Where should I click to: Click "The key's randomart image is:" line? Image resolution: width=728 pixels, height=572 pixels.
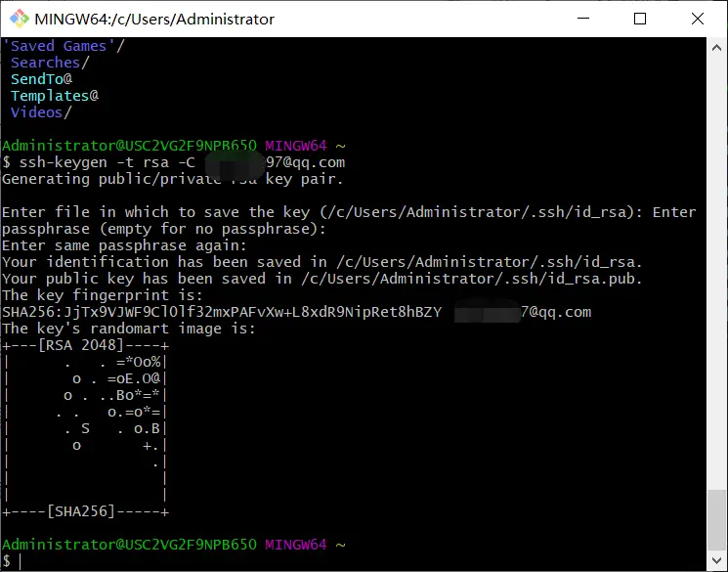[129, 329]
